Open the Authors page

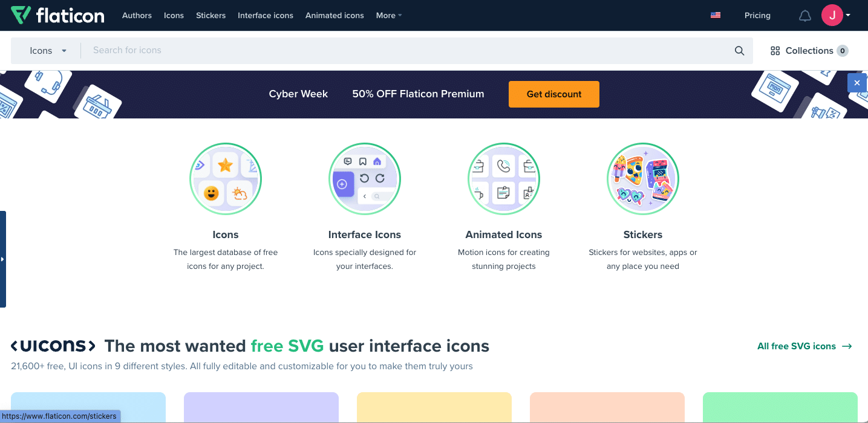137,16
